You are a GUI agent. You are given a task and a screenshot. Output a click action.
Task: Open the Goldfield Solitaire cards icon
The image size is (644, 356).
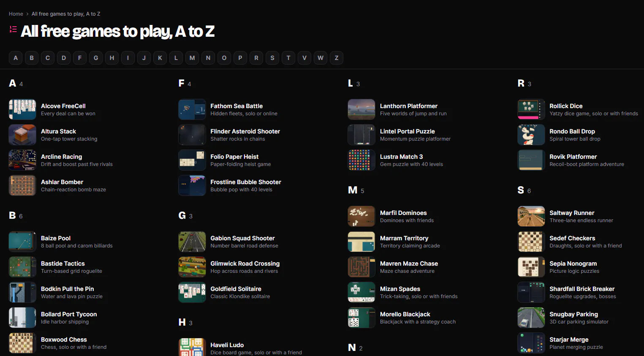[x=192, y=292]
